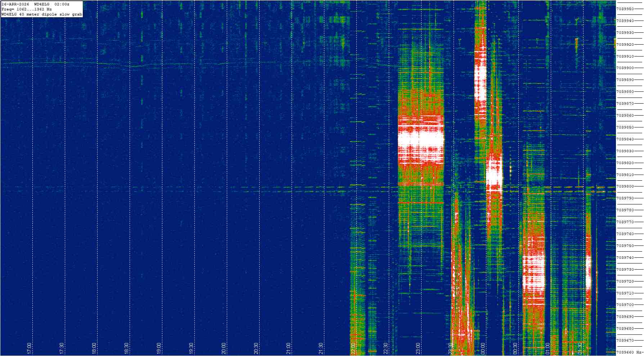The width and height of the screenshot is (644, 356).
Task: Choose the 00:00 midnight time marker
Action: coord(483,348)
